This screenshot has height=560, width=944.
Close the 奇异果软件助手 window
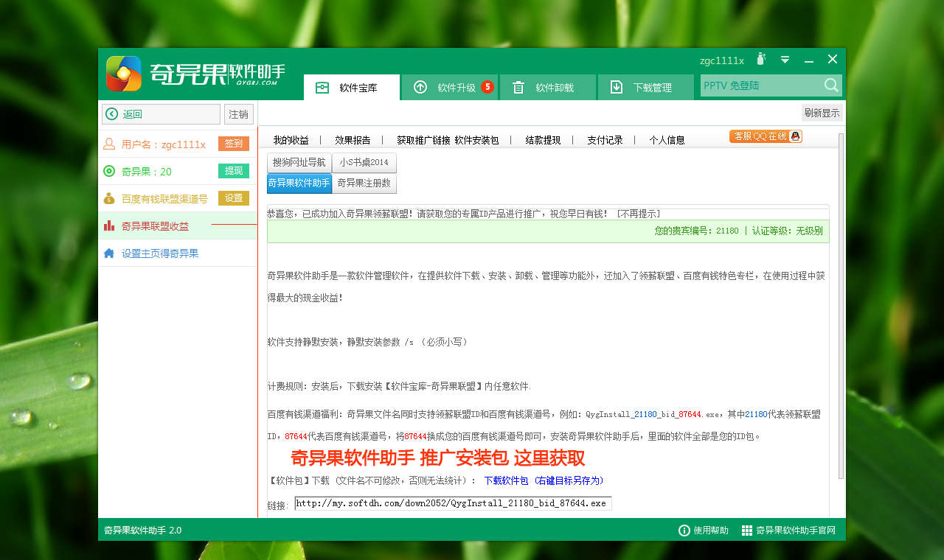tap(833, 59)
